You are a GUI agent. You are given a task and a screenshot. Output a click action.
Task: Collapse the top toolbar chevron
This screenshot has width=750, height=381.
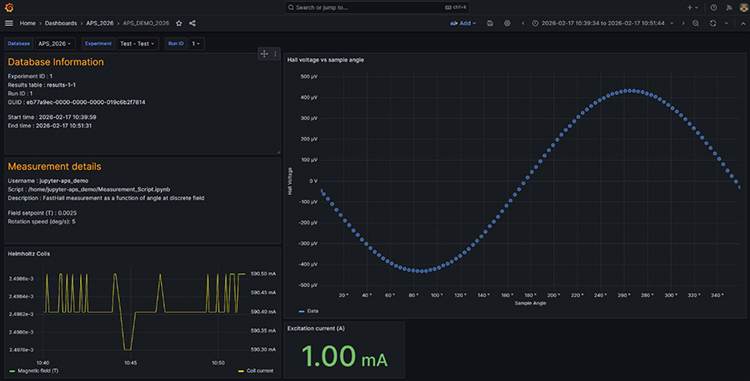point(743,23)
